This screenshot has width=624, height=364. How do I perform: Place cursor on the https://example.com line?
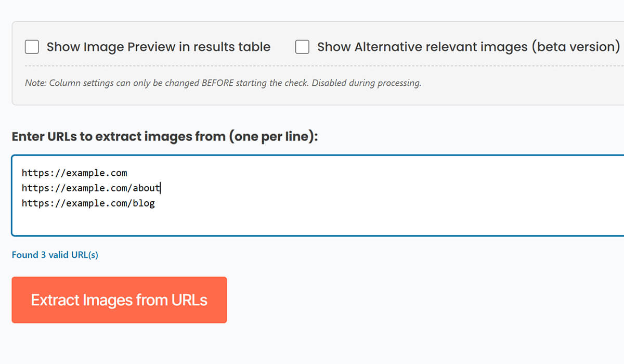(x=74, y=173)
